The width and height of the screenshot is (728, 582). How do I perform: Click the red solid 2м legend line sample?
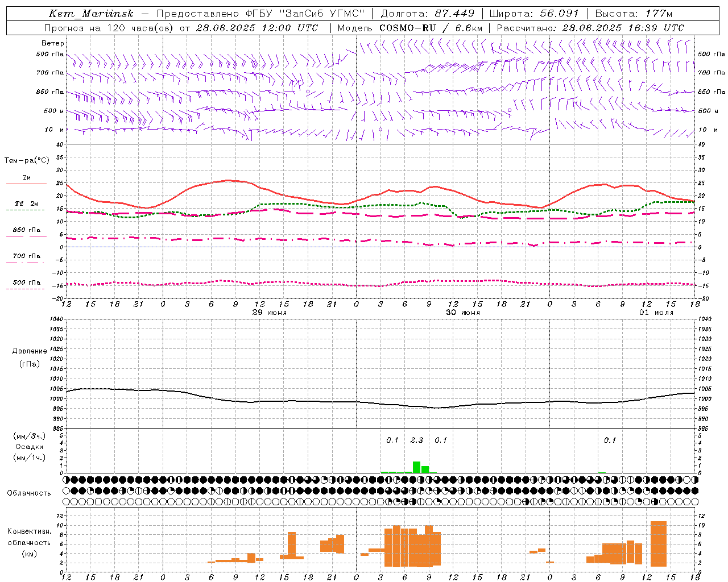pos(26,184)
